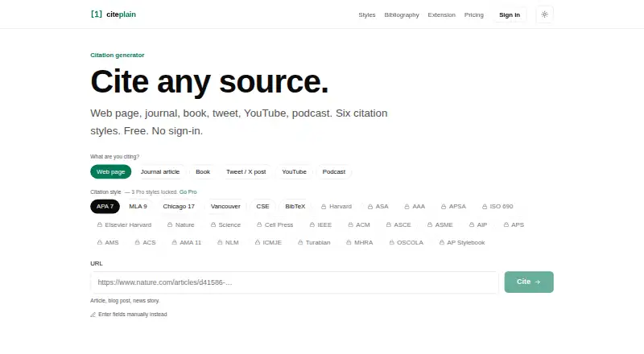The width and height of the screenshot is (644, 354).
Task: Click the locked NLM style
Action: click(x=228, y=243)
